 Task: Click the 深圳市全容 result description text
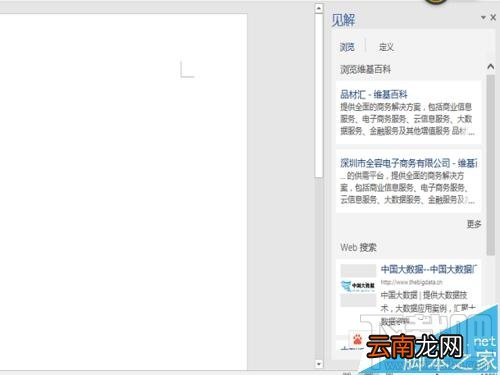[407, 187]
